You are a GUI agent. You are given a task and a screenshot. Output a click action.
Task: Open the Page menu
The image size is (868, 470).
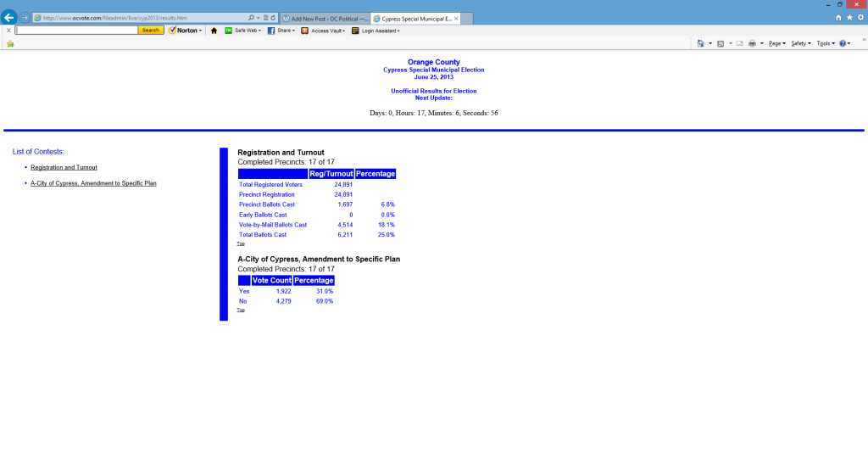pyautogui.click(x=776, y=43)
